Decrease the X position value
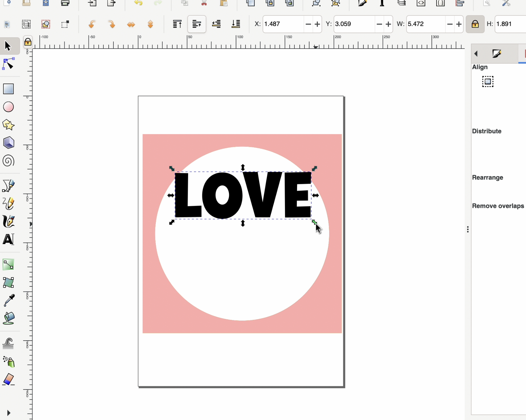The height and width of the screenshot is (420, 526). [308, 24]
